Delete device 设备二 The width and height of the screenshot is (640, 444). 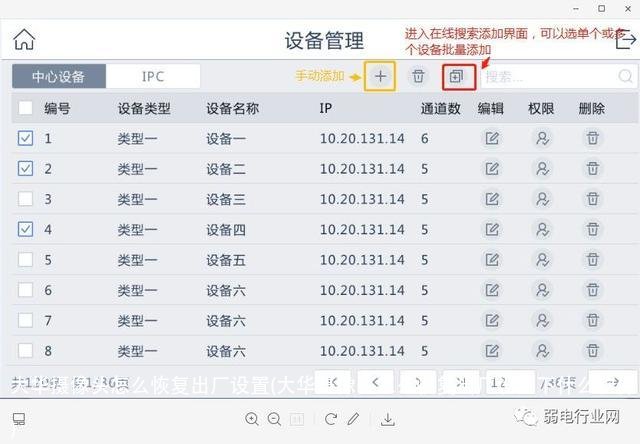click(x=593, y=169)
